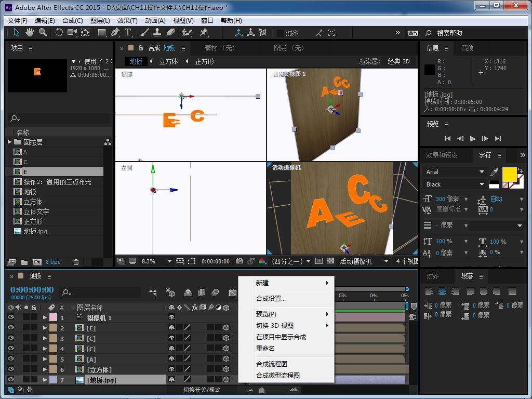Click the show channel color icon

tap(262, 261)
